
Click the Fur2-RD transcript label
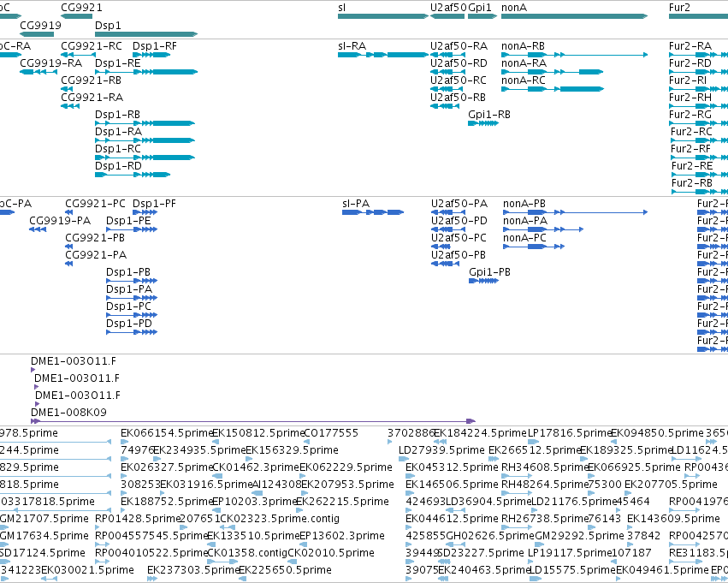pos(690,63)
